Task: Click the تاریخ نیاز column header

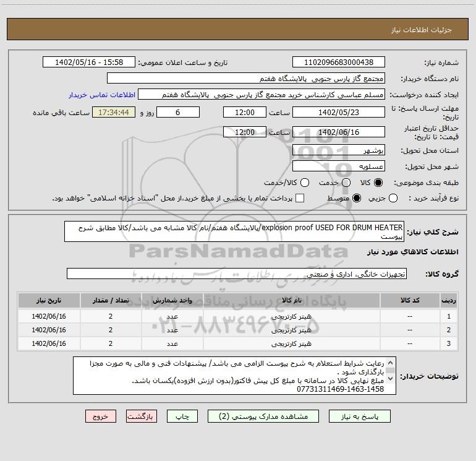Action: 49,300
